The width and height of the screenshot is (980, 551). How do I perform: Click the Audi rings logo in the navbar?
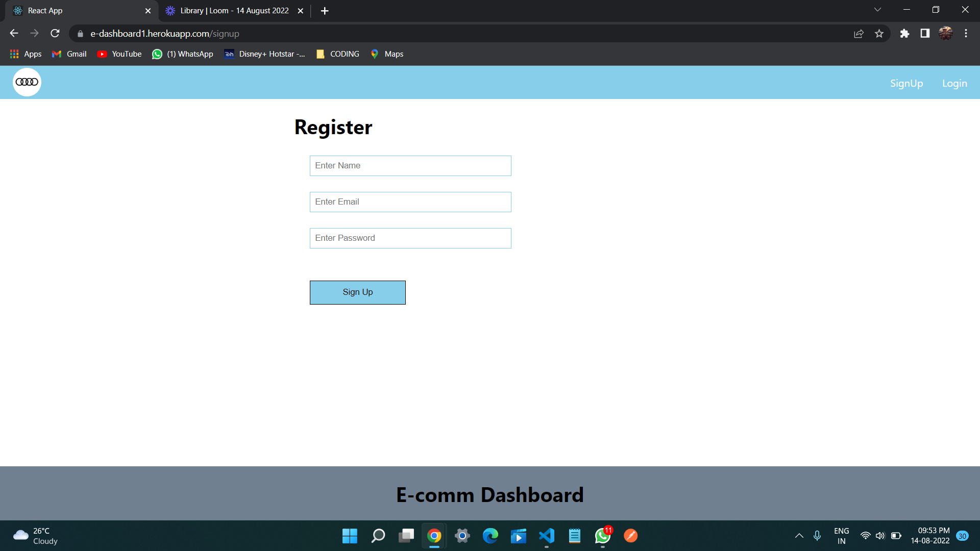point(26,82)
